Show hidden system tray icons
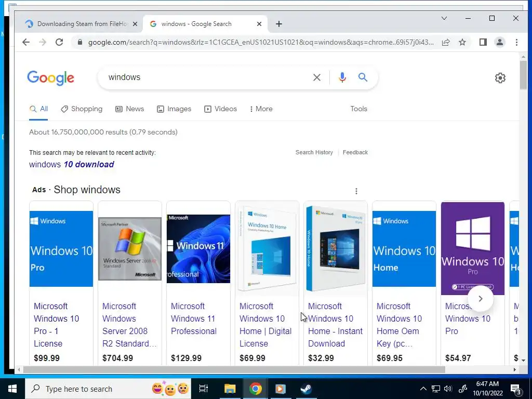 tap(423, 389)
